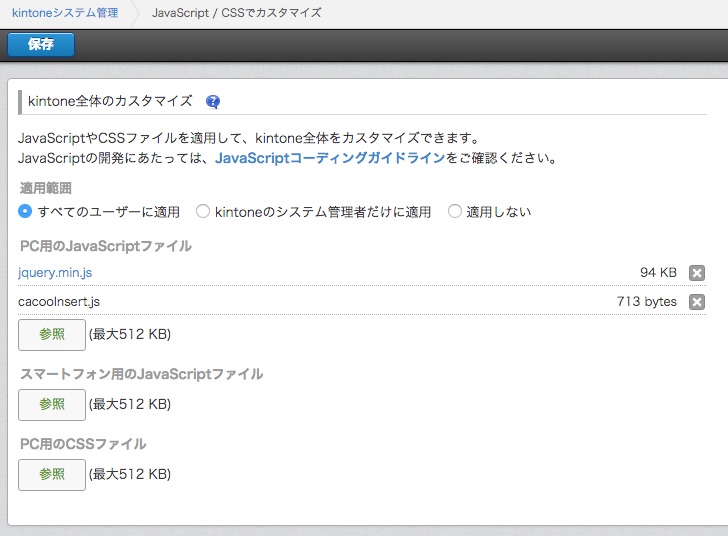Remove cacooInsert.js with its delete icon
The width and height of the screenshot is (728, 536).
[x=696, y=302]
